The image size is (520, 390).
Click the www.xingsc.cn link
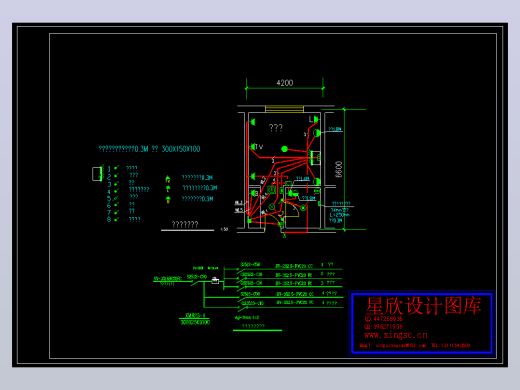tap(396, 335)
